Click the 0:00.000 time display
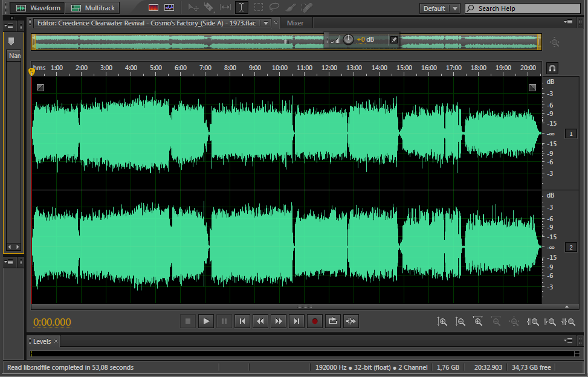 tap(52, 322)
